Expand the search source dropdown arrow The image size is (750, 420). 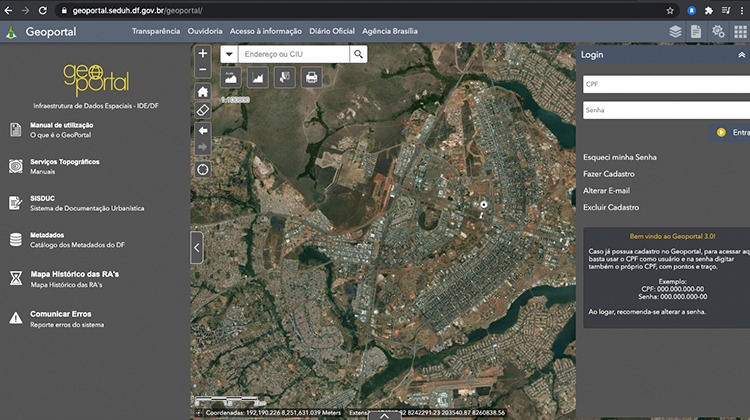pyautogui.click(x=229, y=54)
